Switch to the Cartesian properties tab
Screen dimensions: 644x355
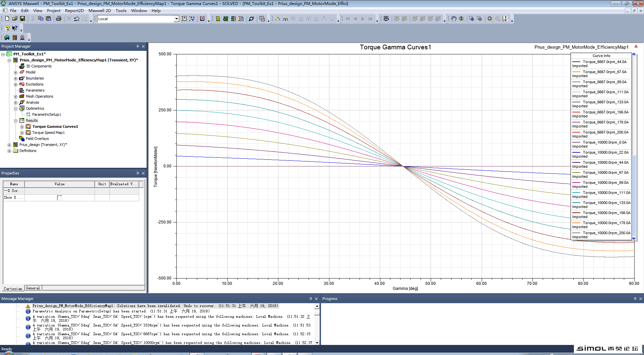point(13,288)
